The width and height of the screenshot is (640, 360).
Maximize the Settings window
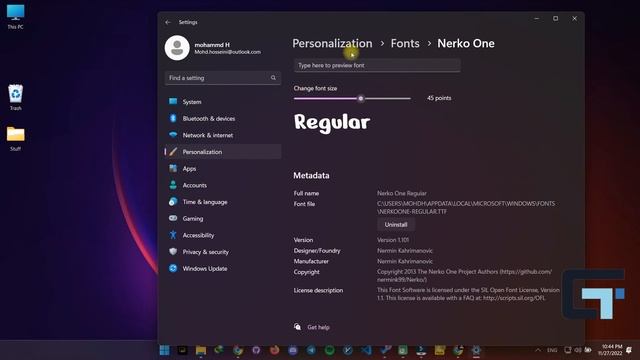point(556,18)
